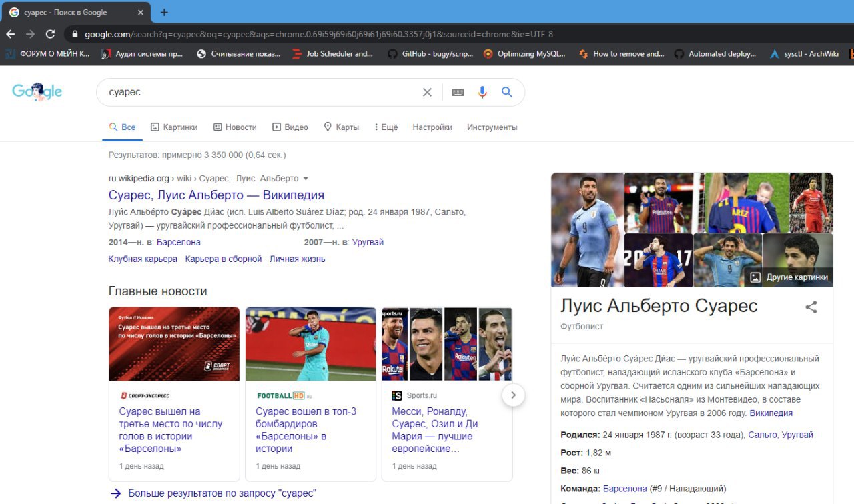Viewport: 854px width, 504px height.
Task: Open bookmark Job Scheduler and...
Action: [334, 54]
